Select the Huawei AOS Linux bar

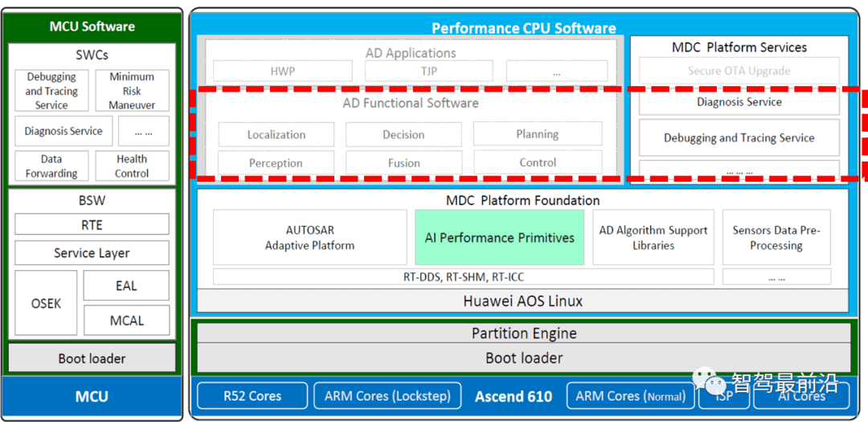pyautogui.click(x=522, y=301)
